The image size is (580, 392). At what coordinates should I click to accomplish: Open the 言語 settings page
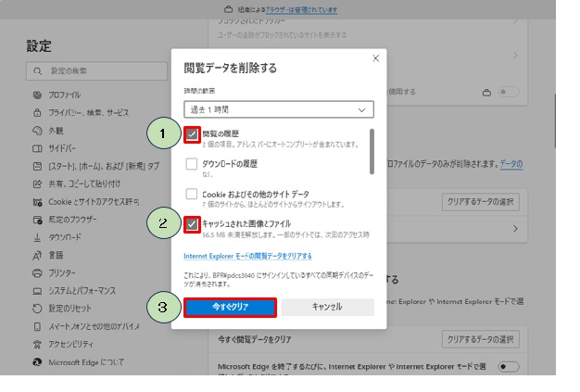click(x=57, y=255)
